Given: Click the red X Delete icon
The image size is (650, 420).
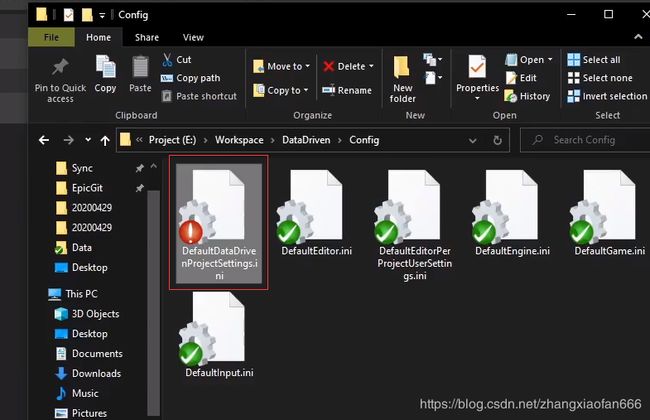Looking at the screenshot, I should pyautogui.click(x=329, y=66).
